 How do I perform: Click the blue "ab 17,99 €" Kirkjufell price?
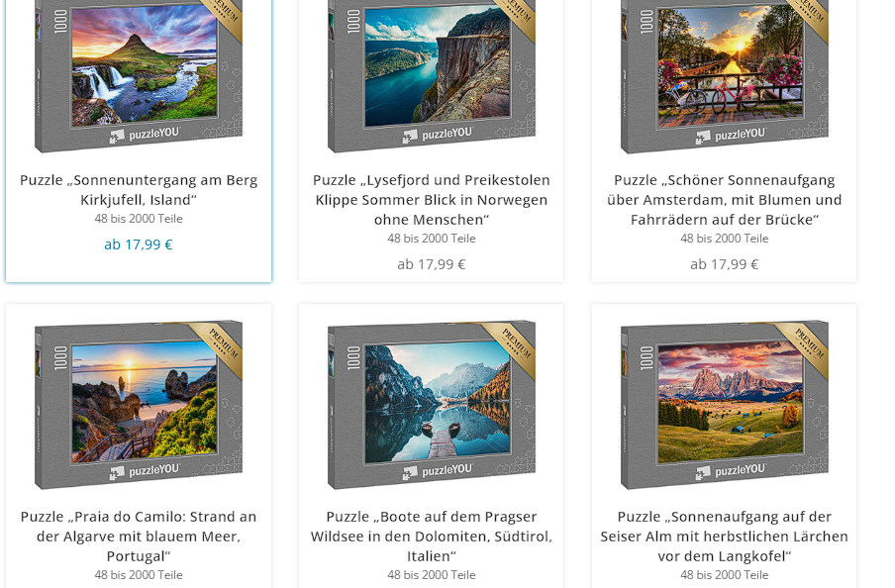[139, 245]
